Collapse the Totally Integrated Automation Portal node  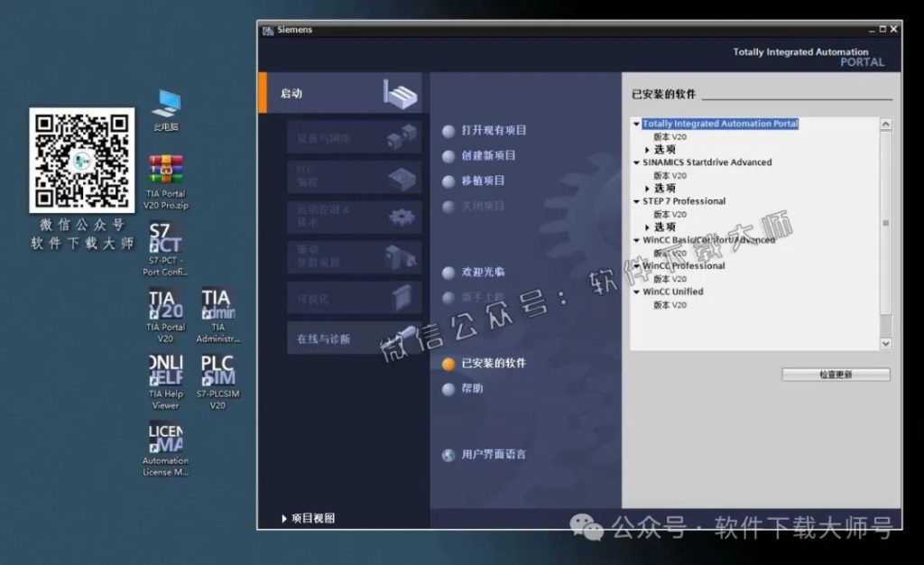click(637, 124)
